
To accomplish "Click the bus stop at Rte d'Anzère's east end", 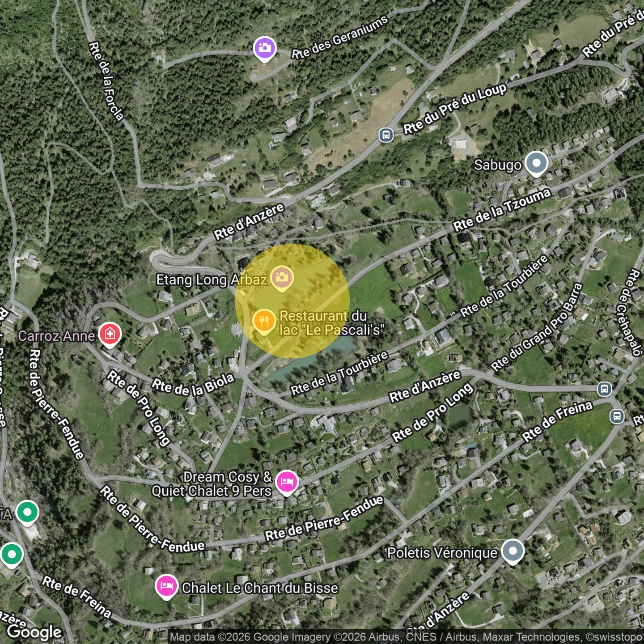I will (x=604, y=389).
